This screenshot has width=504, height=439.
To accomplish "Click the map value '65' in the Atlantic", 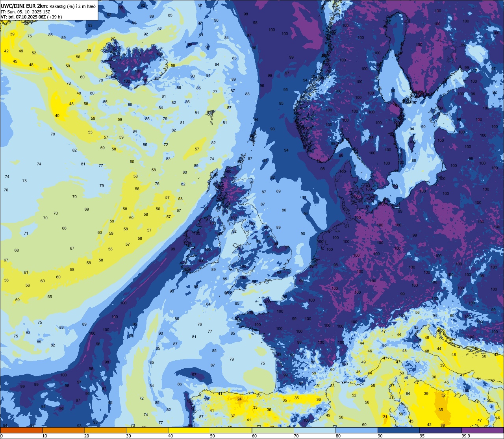I will (50, 297).
